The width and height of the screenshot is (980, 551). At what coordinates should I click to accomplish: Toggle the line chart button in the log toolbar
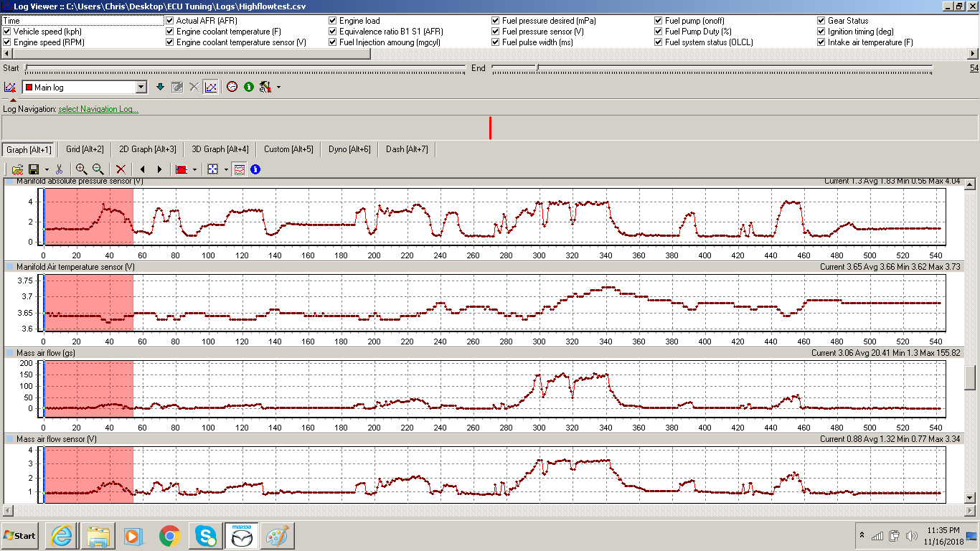pos(210,87)
